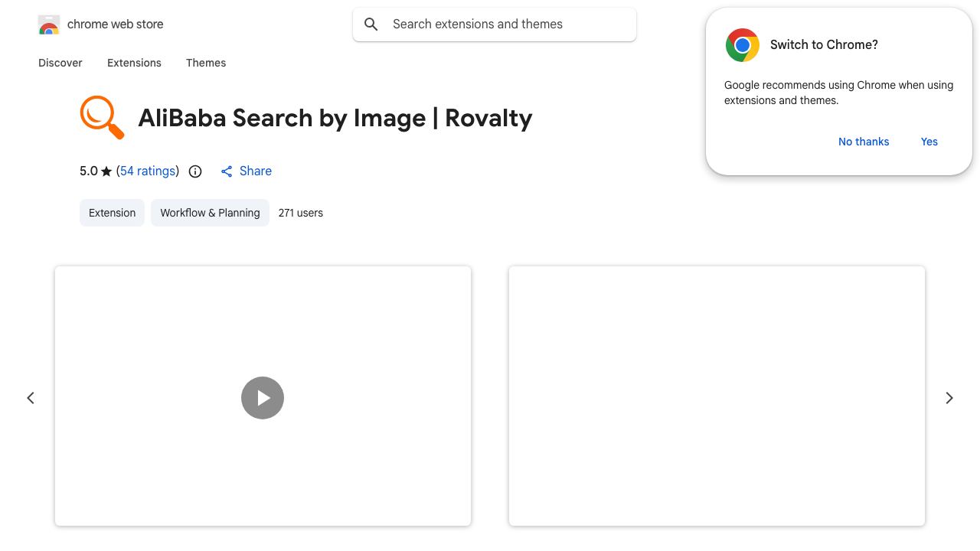The height and width of the screenshot is (551, 980).
Task: Click the chrome web store title text
Action: (x=116, y=24)
